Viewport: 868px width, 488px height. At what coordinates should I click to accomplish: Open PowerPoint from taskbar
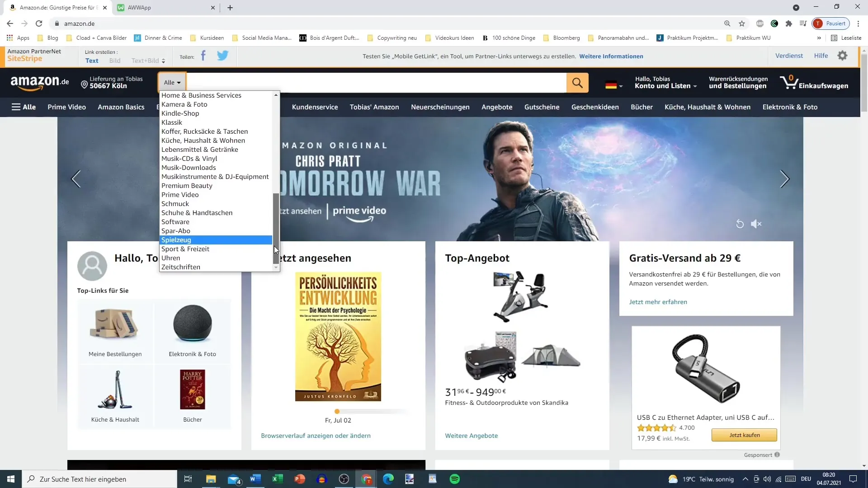pos(300,479)
